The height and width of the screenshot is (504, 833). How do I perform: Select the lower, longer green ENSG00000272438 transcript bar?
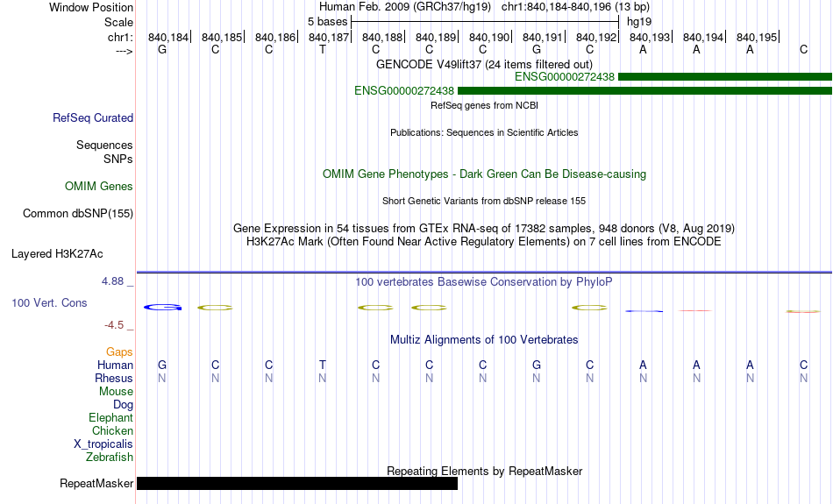(x=645, y=91)
